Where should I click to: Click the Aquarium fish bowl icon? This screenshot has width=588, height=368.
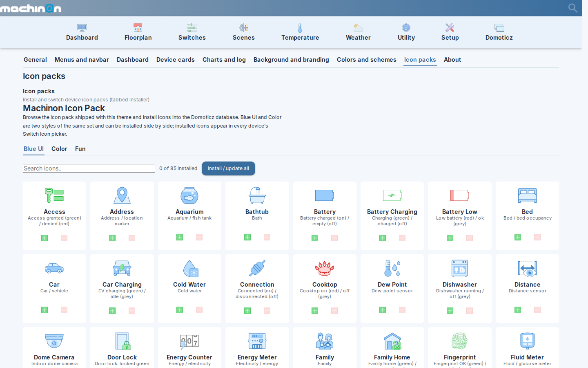pos(189,195)
